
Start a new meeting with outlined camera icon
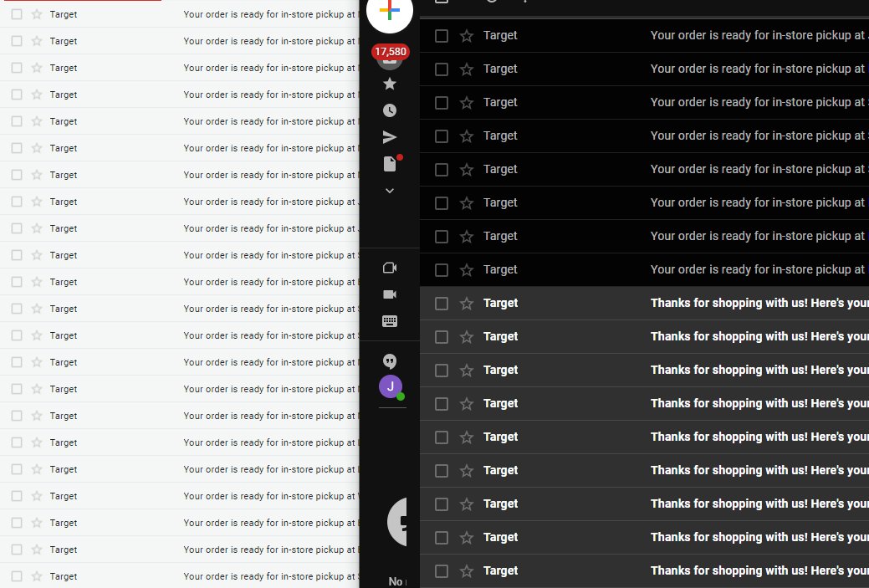click(x=390, y=268)
